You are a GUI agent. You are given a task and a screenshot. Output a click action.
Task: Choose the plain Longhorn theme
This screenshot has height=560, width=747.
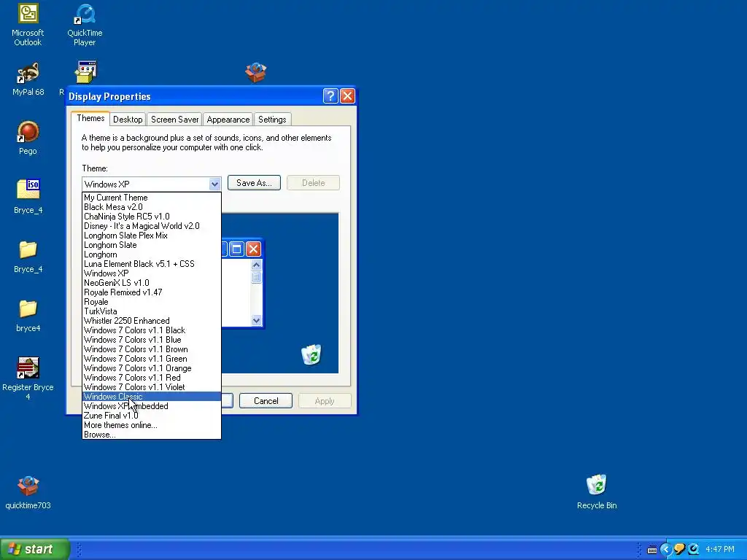point(152,254)
